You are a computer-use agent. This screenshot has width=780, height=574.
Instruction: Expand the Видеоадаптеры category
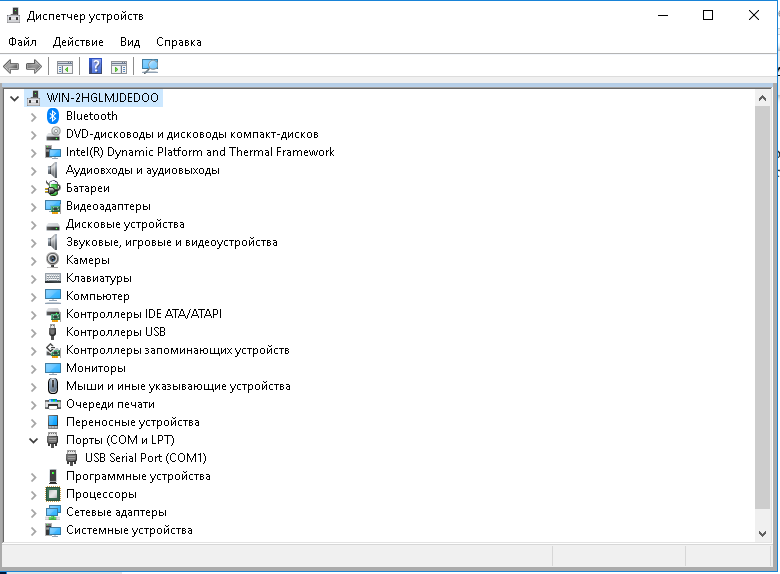tap(33, 206)
